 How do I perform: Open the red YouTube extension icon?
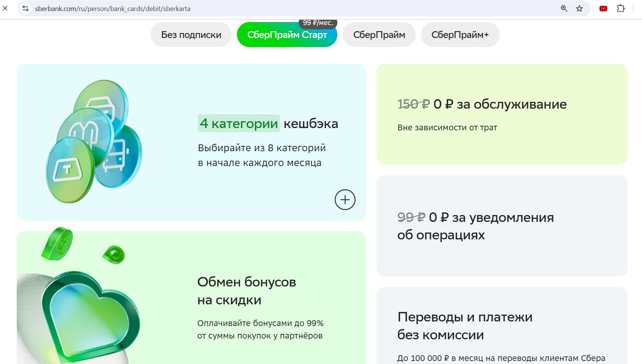[x=603, y=8]
